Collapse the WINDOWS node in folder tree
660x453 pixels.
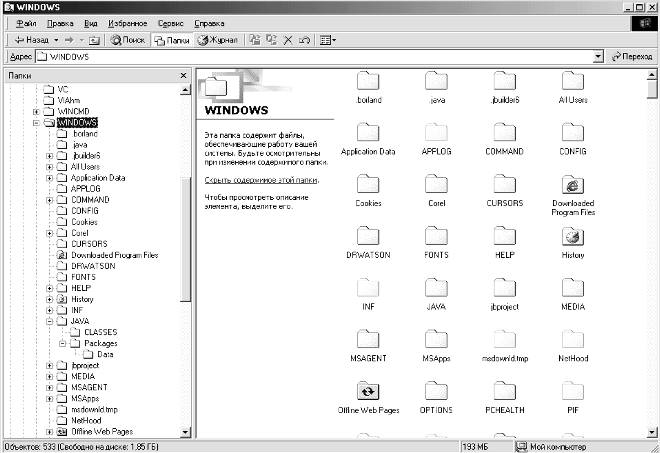pos(36,122)
